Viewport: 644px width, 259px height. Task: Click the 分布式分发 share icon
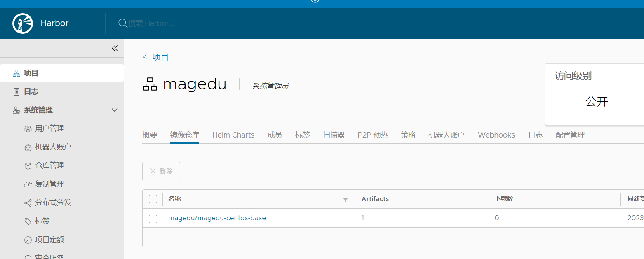28,203
